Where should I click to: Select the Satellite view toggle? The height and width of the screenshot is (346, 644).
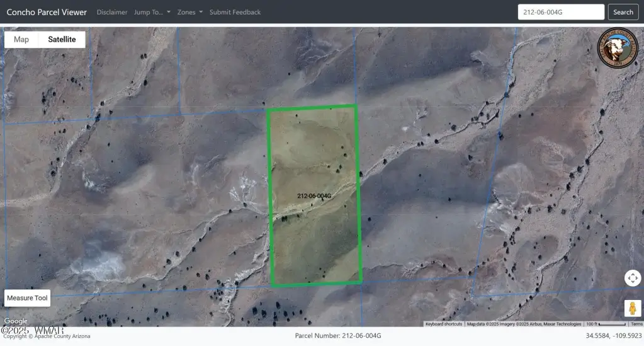tap(62, 39)
